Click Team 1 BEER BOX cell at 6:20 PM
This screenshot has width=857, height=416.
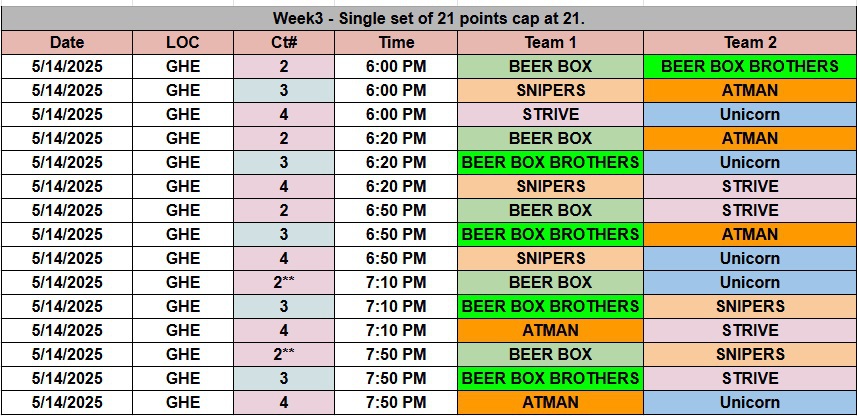coord(550,139)
